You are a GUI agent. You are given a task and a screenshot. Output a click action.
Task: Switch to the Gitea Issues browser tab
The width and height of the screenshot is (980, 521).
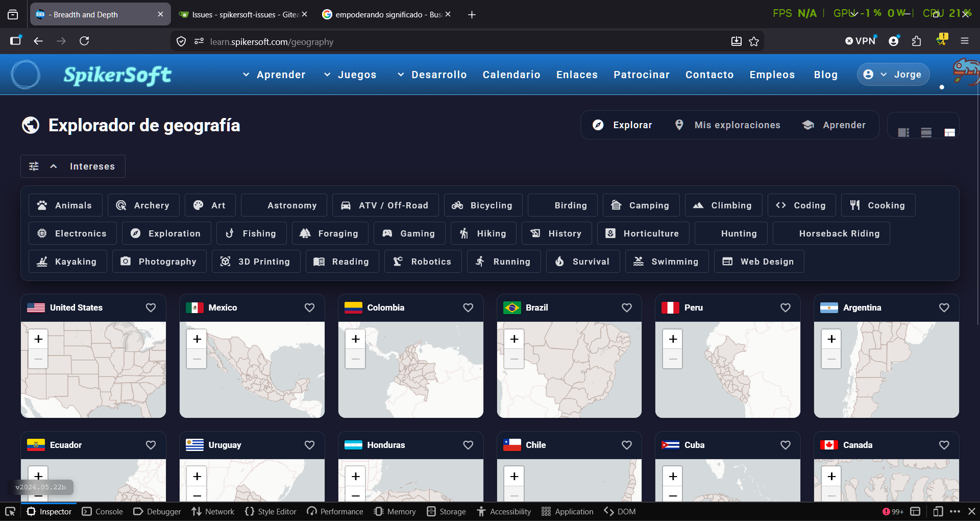point(243,15)
